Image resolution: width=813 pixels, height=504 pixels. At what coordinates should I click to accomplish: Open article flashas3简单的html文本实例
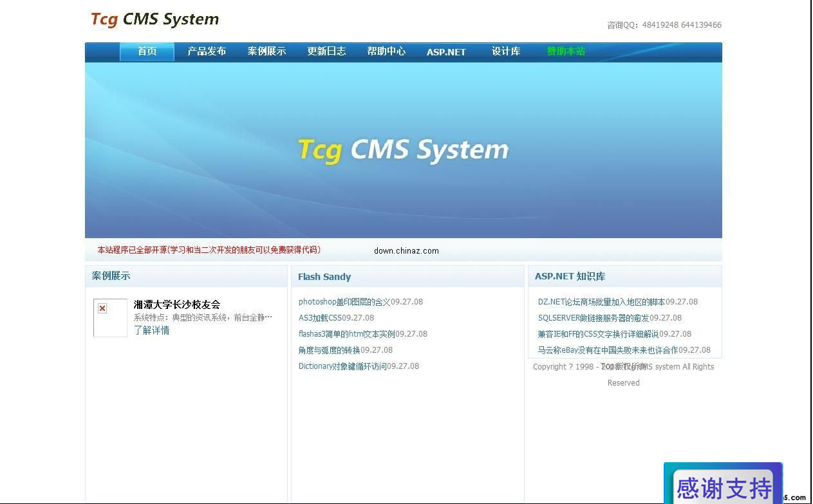pyautogui.click(x=346, y=334)
